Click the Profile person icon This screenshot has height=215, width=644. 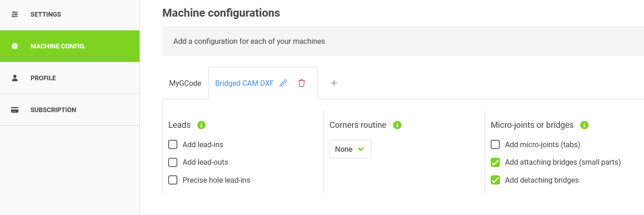coord(15,78)
